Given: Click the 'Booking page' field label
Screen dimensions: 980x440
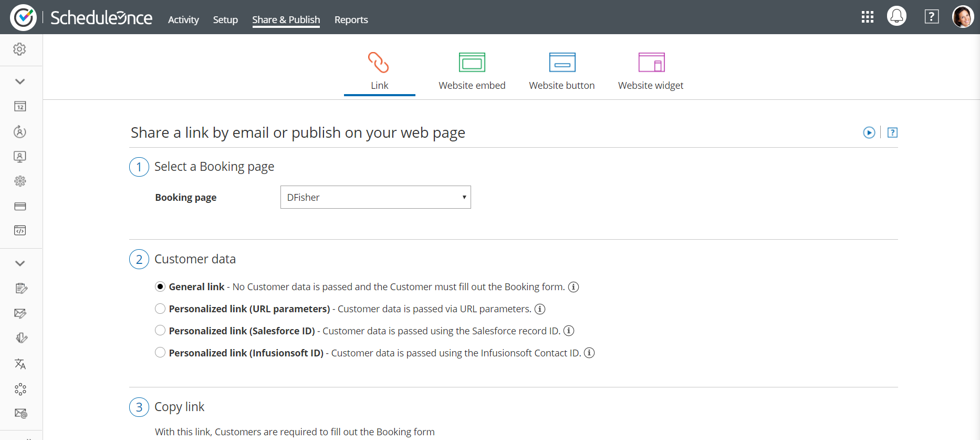Looking at the screenshot, I should tap(186, 198).
